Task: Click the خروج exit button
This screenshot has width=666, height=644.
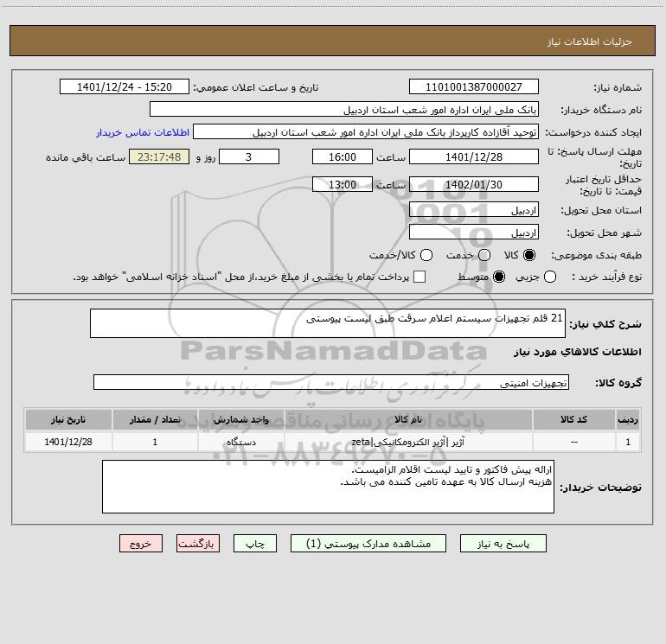Action: tap(141, 544)
